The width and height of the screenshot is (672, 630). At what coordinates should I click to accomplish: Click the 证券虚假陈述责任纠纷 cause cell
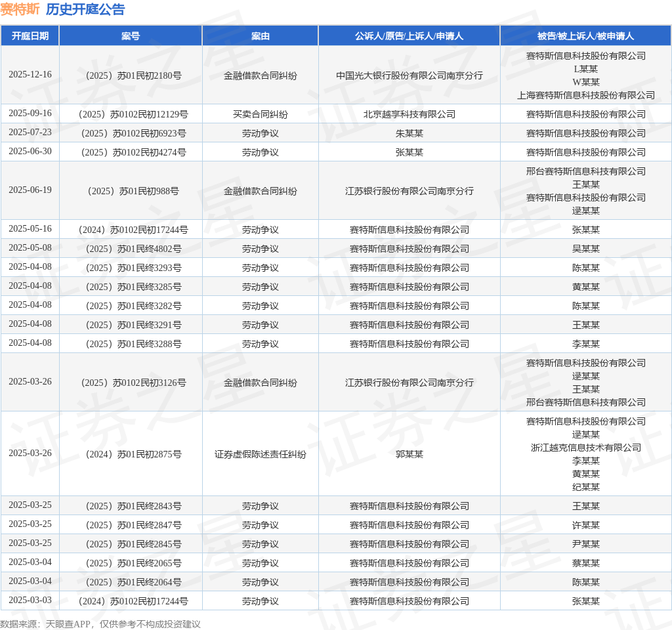tap(260, 454)
